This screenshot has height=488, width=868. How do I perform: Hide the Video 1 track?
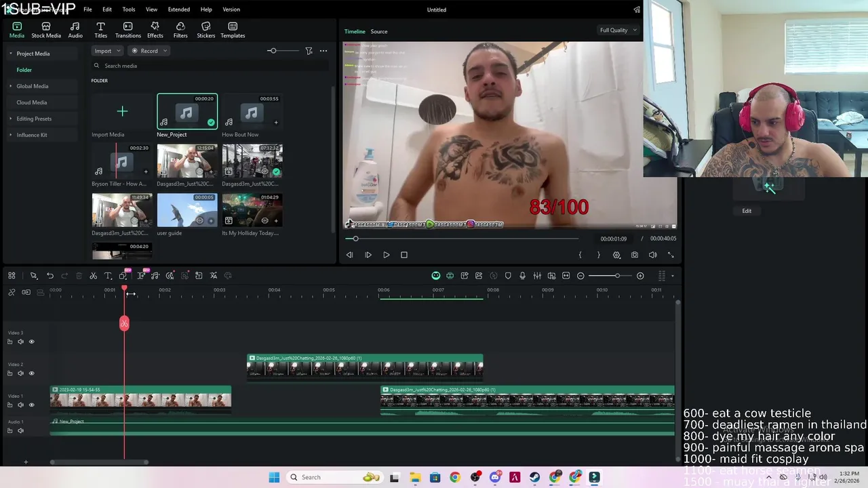[31, 405]
